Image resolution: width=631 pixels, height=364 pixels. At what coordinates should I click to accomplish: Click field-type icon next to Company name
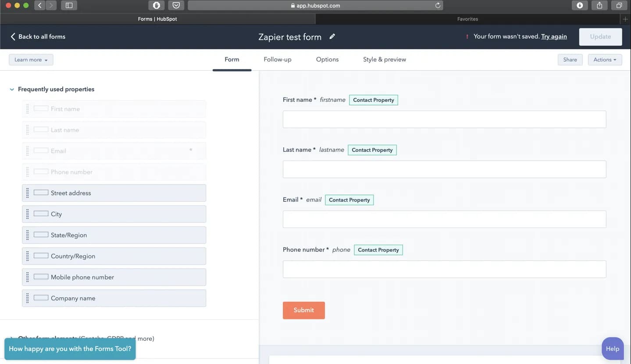(x=41, y=298)
